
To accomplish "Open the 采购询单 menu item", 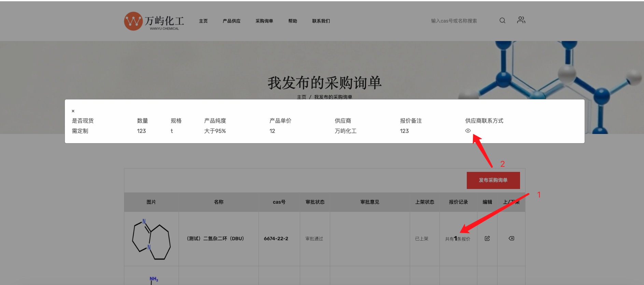I will point(264,21).
